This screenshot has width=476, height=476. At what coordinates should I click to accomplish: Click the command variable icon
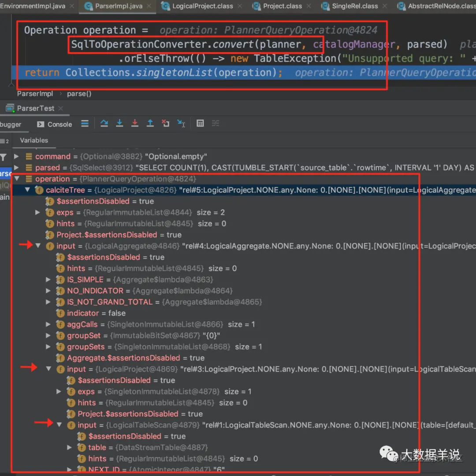point(29,156)
